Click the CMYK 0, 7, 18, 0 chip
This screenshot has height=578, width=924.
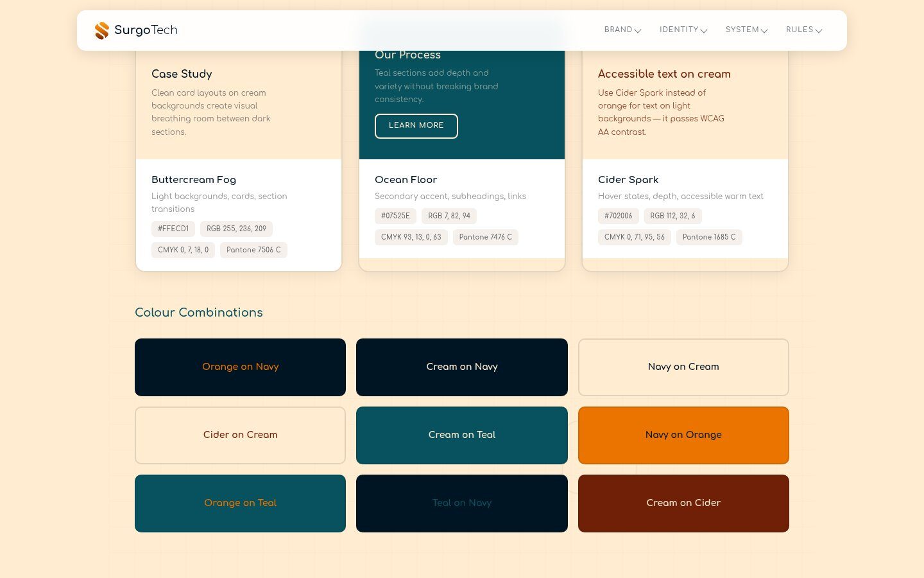pyautogui.click(x=183, y=250)
